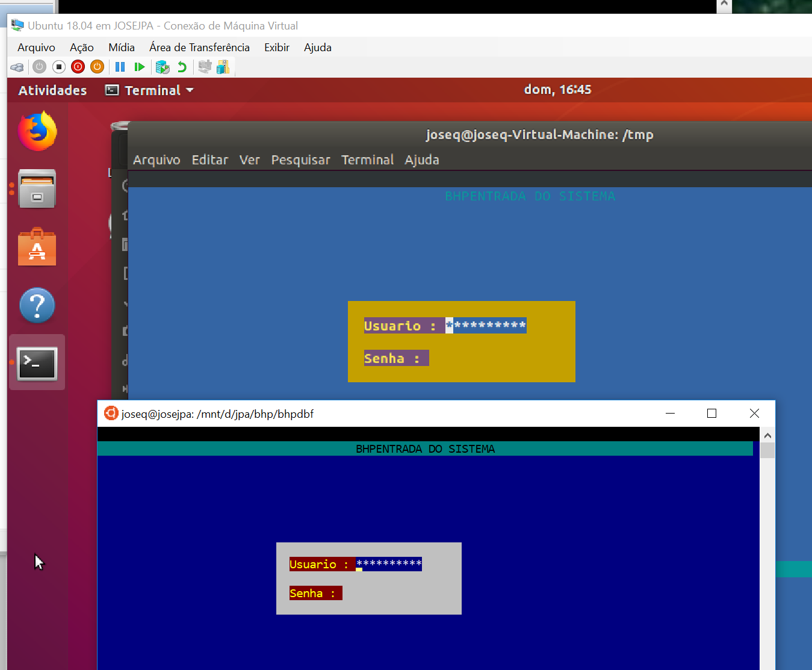
Task: Open the Hyper-V Arquivo menu
Action: pos(36,48)
